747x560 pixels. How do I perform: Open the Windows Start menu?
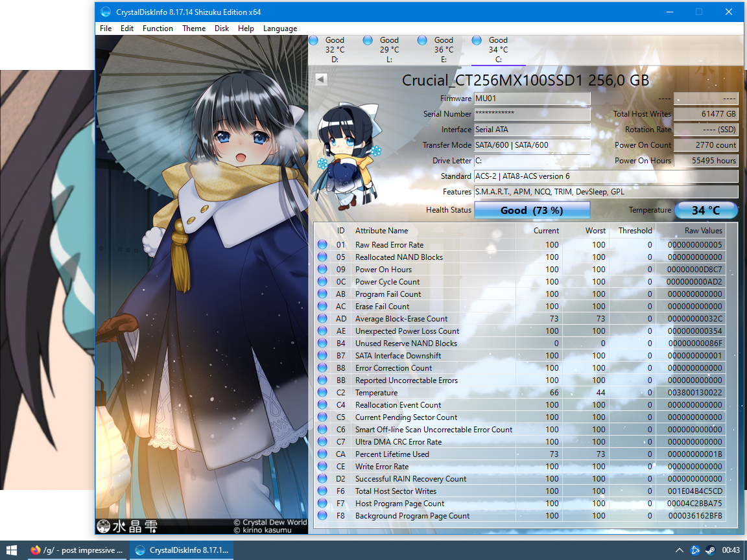pos(12,550)
